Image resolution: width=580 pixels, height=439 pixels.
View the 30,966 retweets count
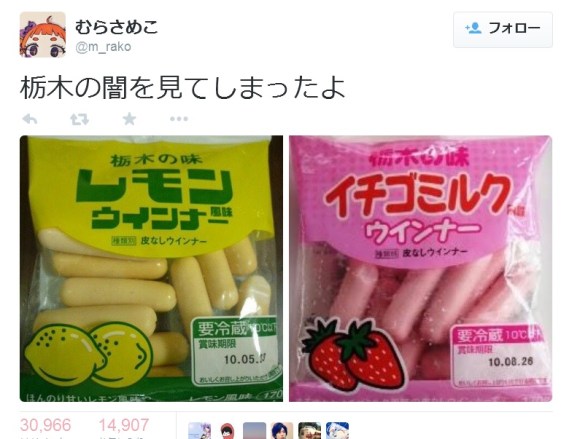pyautogui.click(x=45, y=425)
